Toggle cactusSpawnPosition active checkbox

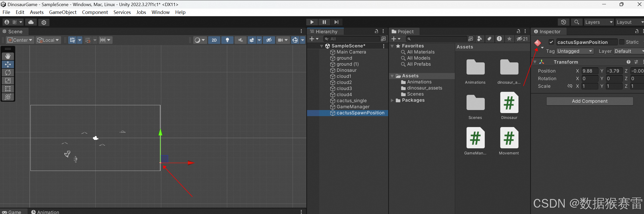[x=551, y=42]
